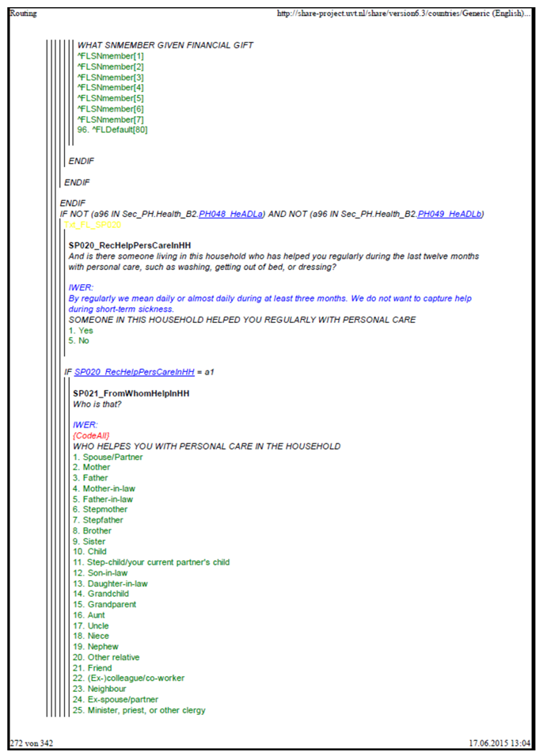Click the timestamp '17.06.2015 13:04'
This screenshot has height=756, width=543.
(499, 743)
